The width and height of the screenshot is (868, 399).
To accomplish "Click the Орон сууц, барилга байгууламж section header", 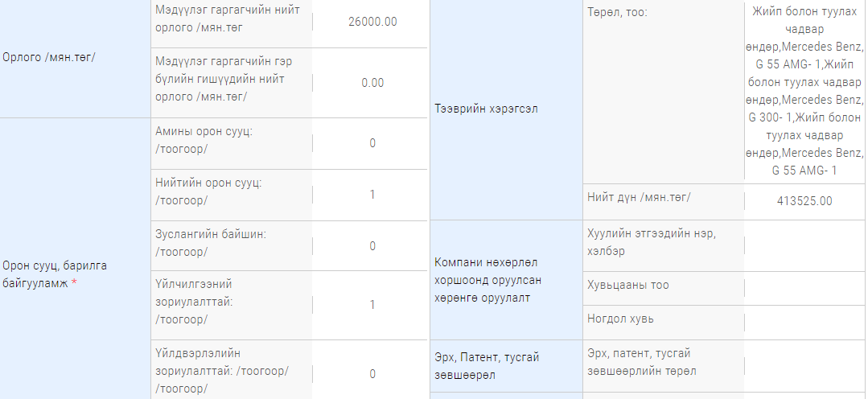I will click(55, 274).
